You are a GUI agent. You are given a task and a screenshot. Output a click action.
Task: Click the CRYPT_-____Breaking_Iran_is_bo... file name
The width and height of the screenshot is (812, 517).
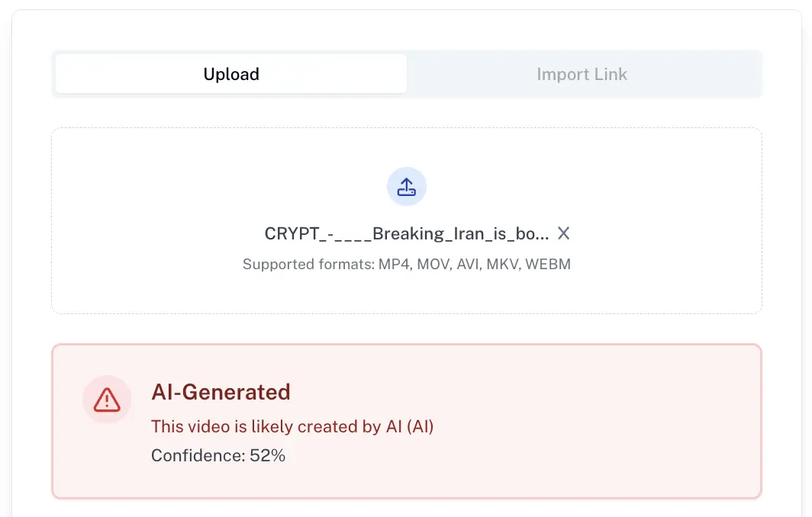point(406,233)
